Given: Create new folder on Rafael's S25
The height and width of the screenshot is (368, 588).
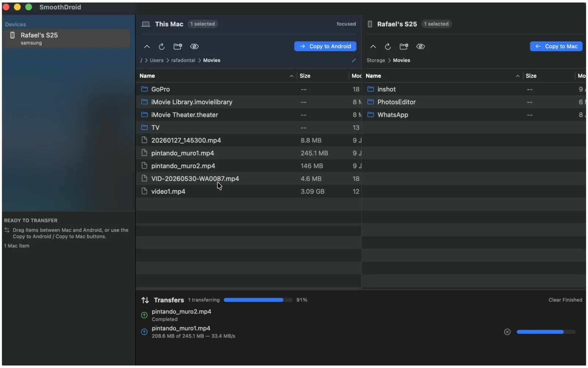Looking at the screenshot, I should (404, 47).
